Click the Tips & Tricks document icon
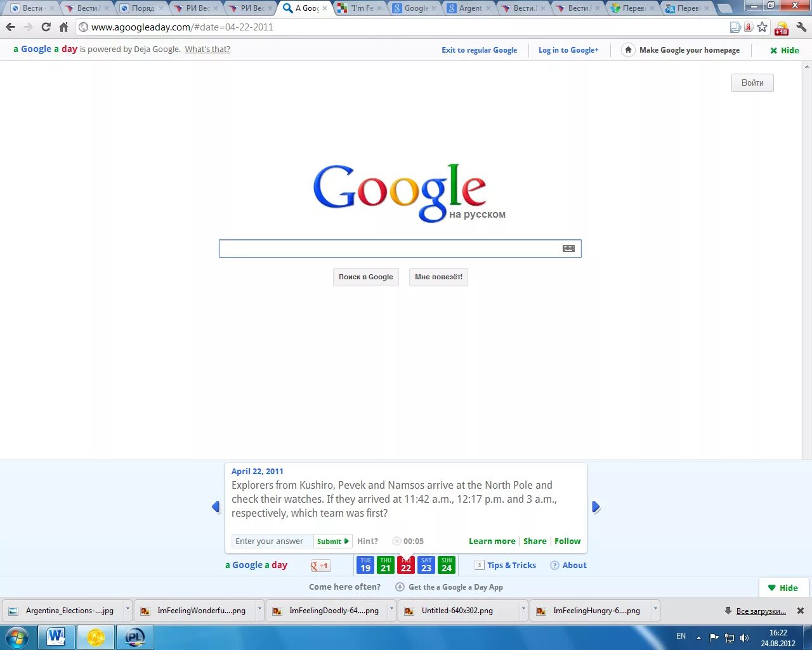The height and width of the screenshot is (650, 812). tap(480, 565)
